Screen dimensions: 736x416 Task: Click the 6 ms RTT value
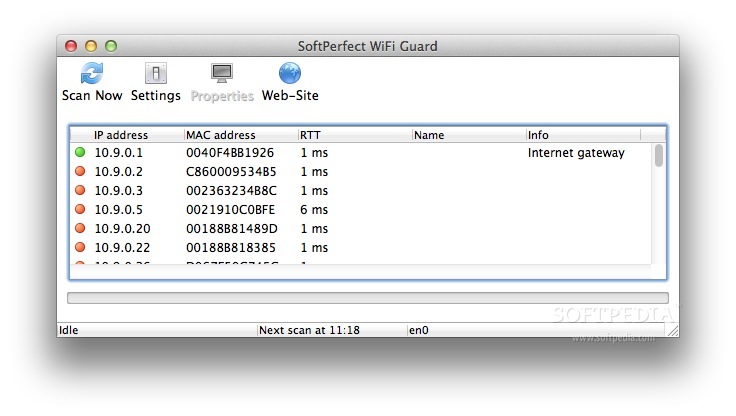pos(314,209)
